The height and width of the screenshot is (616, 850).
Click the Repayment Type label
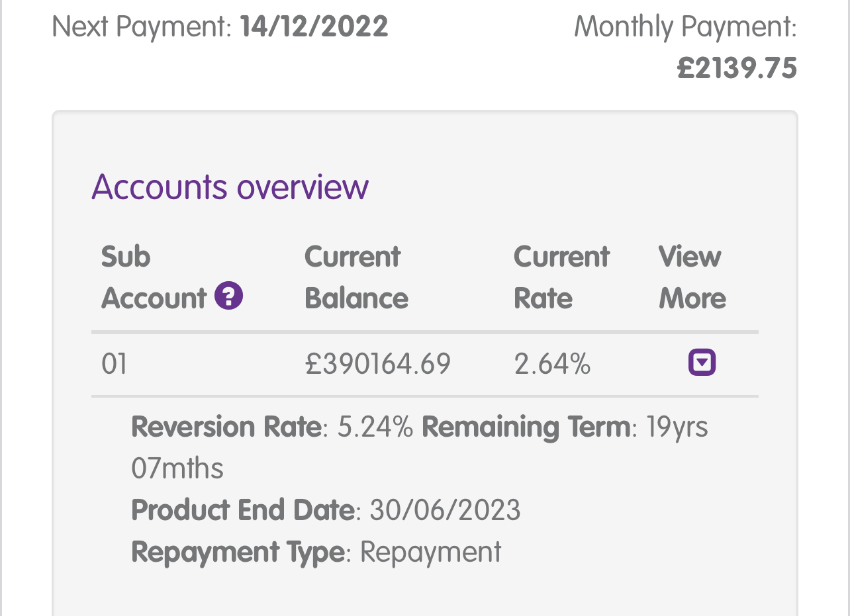coord(238,552)
